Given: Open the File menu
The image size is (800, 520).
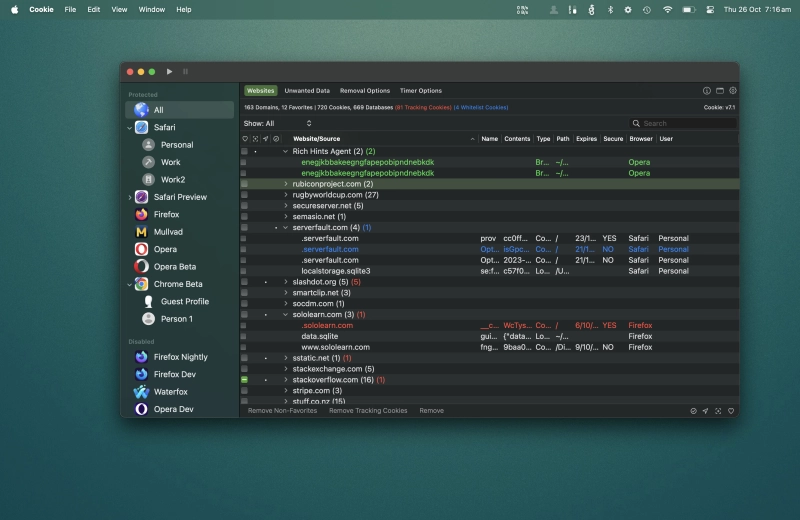Looking at the screenshot, I should [70, 10].
